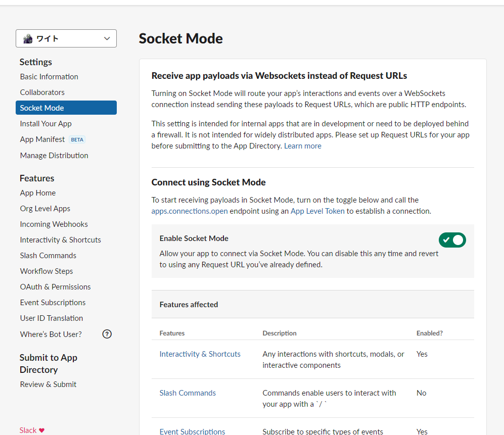
Task: Click the Learn more link
Action: 303,146
